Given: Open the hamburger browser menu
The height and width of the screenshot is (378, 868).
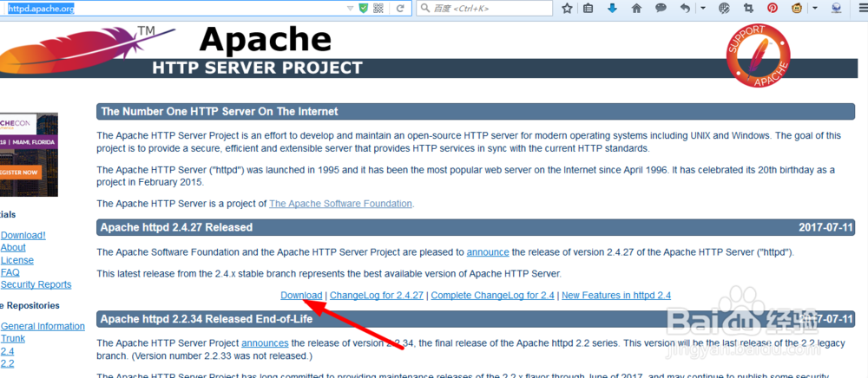Looking at the screenshot, I should (861, 9).
